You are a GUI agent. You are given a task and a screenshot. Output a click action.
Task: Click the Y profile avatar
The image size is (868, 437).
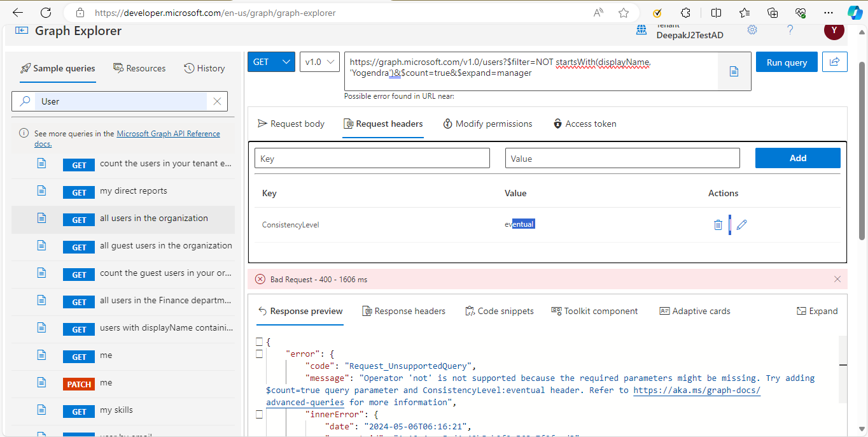pyautogui.click(x=834, y=30)
